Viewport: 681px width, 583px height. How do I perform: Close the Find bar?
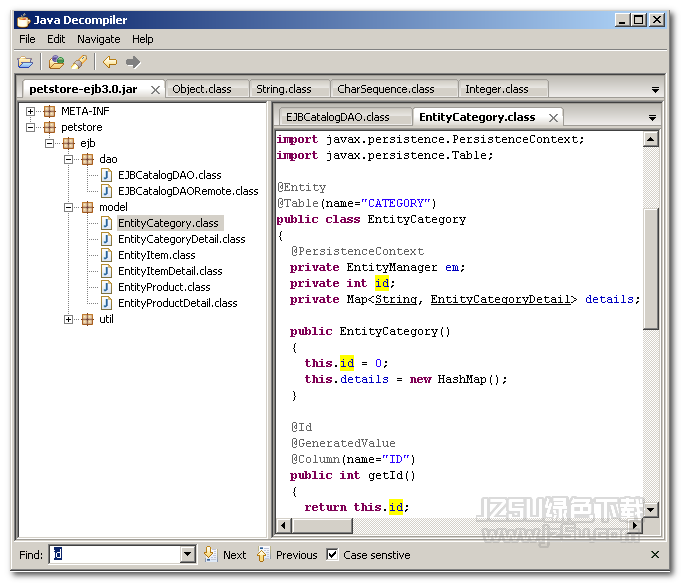coord(655,554)
